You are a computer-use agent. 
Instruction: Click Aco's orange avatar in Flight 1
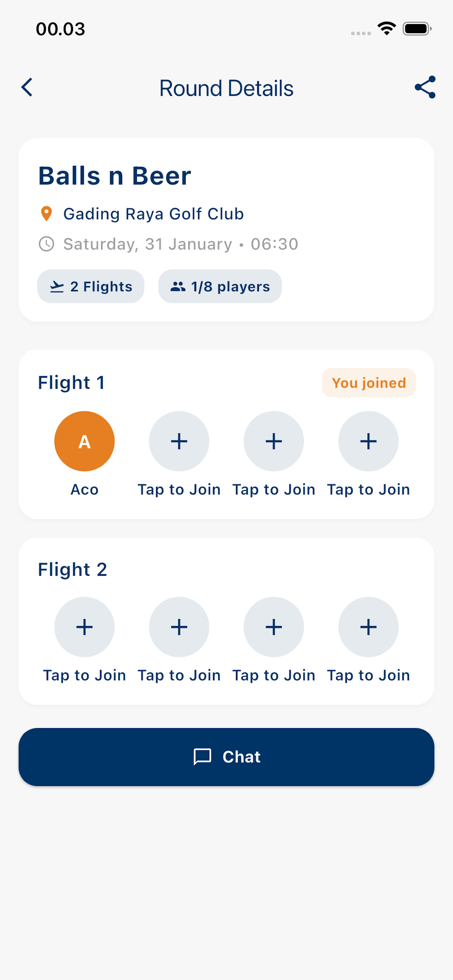pos(85,441)
